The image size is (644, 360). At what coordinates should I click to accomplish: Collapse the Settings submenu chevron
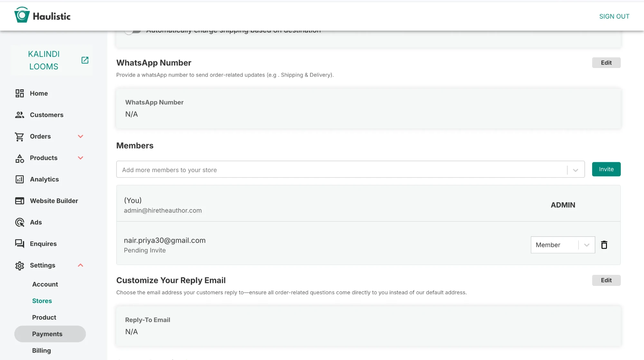point(80,265)
